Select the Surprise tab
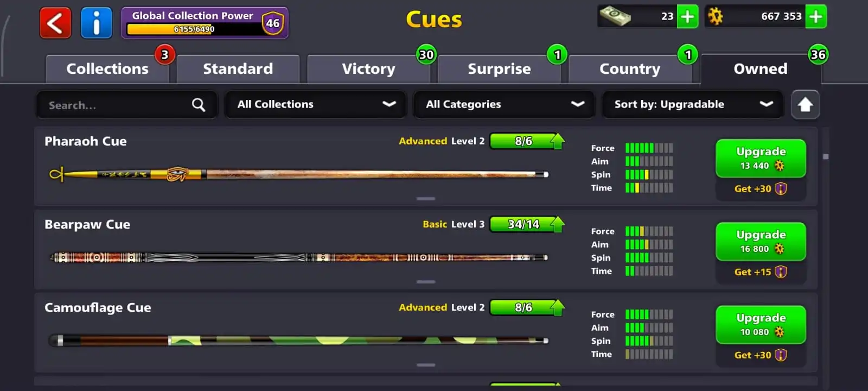The height and width of the screenshot is (391, 868). (499, 69)
